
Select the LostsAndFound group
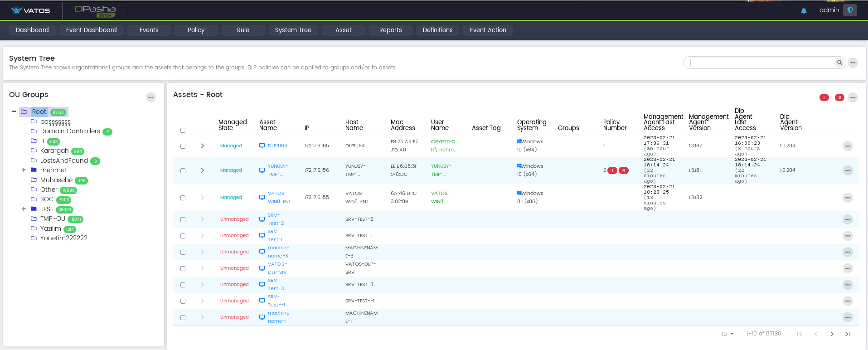[64, 160]
